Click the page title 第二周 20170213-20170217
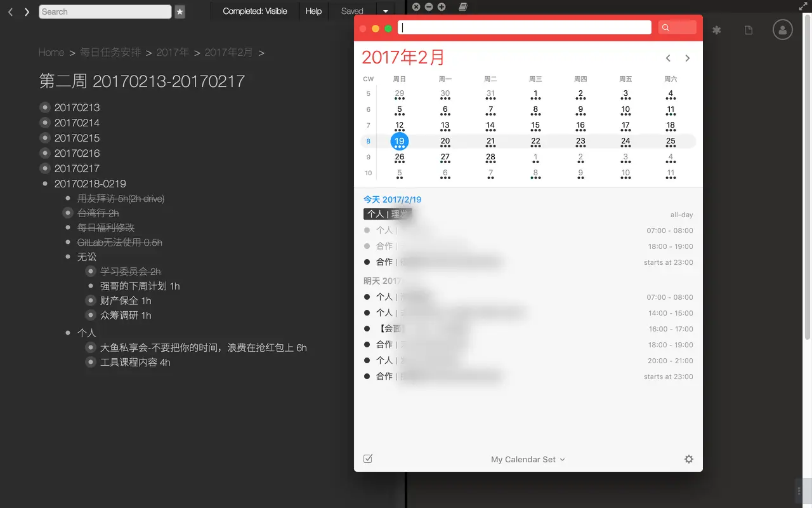Viewport: 812px width, 508px height. 142,81
